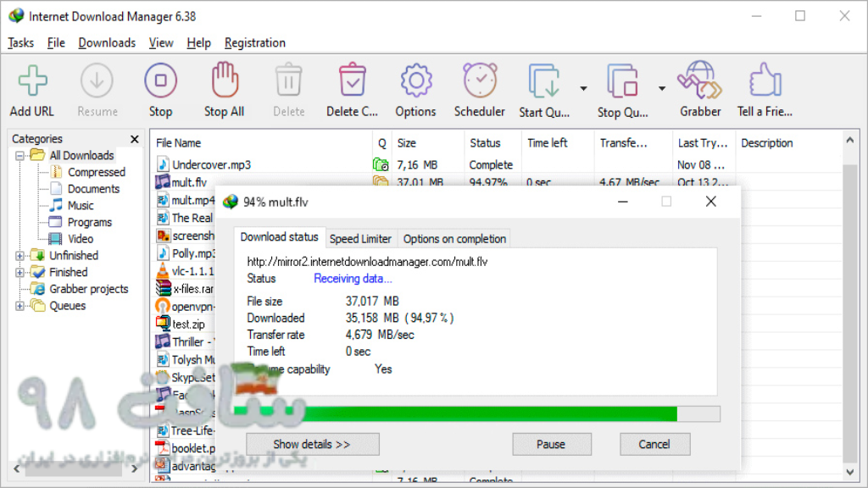868x488 pixels.
Task: Select the x-files.rar file entry
Action: point(186,289)
